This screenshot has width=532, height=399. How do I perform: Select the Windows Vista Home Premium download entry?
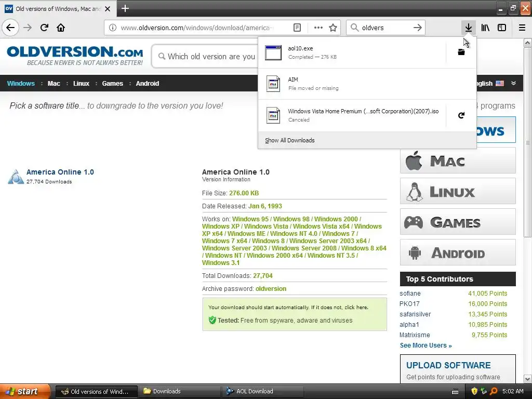point(352,115)
